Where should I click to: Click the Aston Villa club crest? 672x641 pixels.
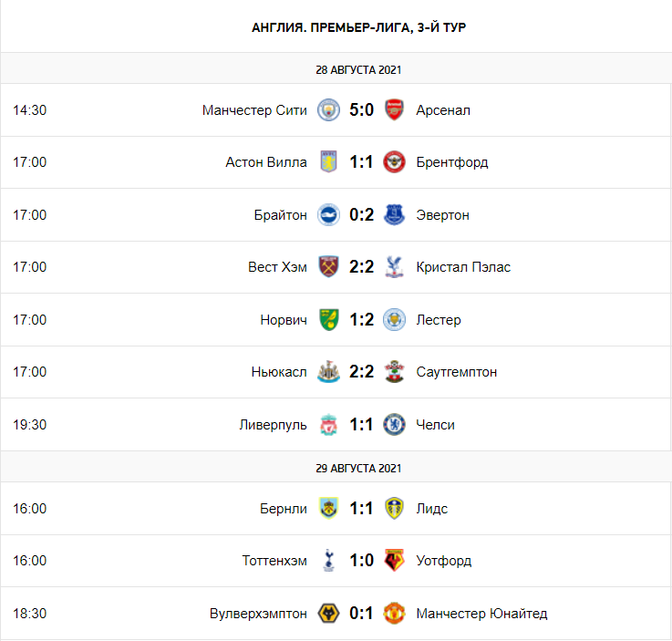coord(328,162)
